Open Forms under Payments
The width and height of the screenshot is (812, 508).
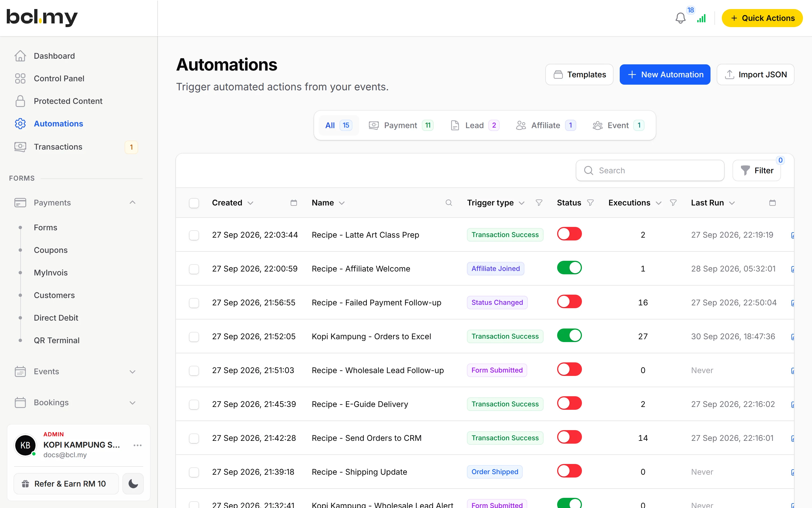coord(46,227)
